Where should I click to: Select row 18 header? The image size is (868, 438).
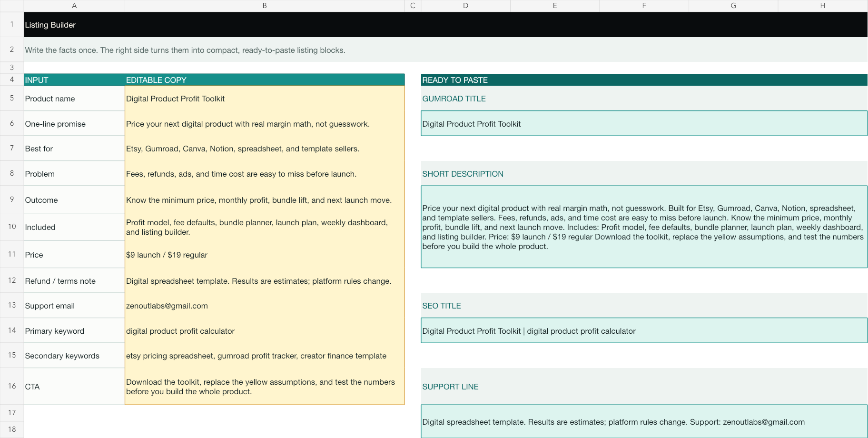tap(12, 429)
